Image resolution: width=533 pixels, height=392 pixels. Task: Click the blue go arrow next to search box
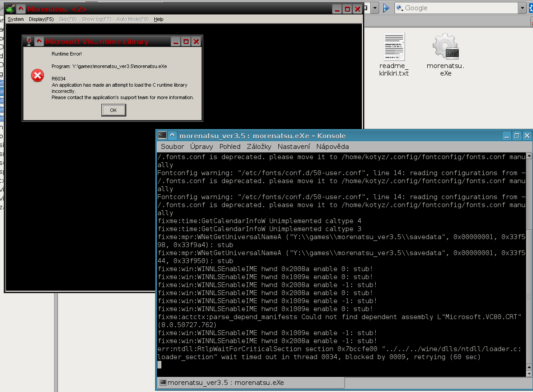[x=386, y=8]
